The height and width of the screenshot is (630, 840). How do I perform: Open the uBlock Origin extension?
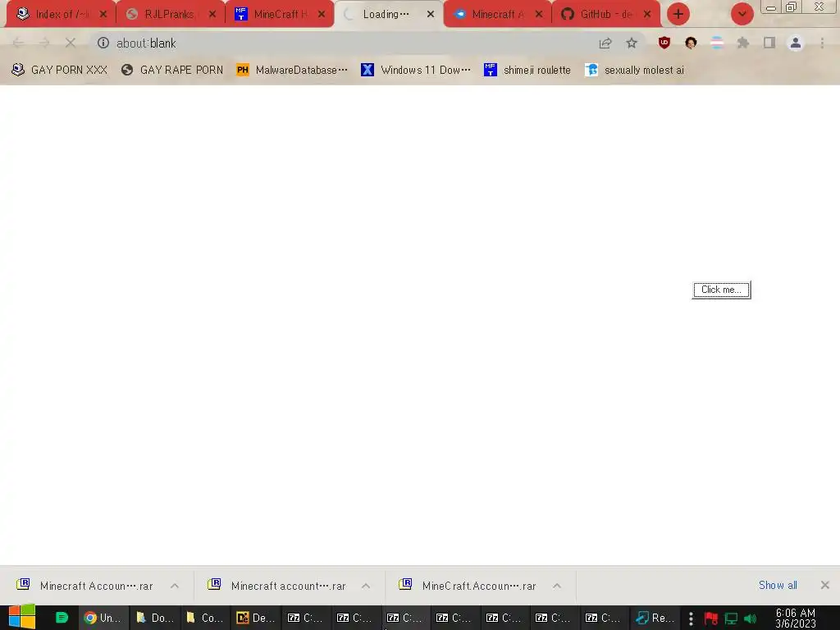[664, 43]
